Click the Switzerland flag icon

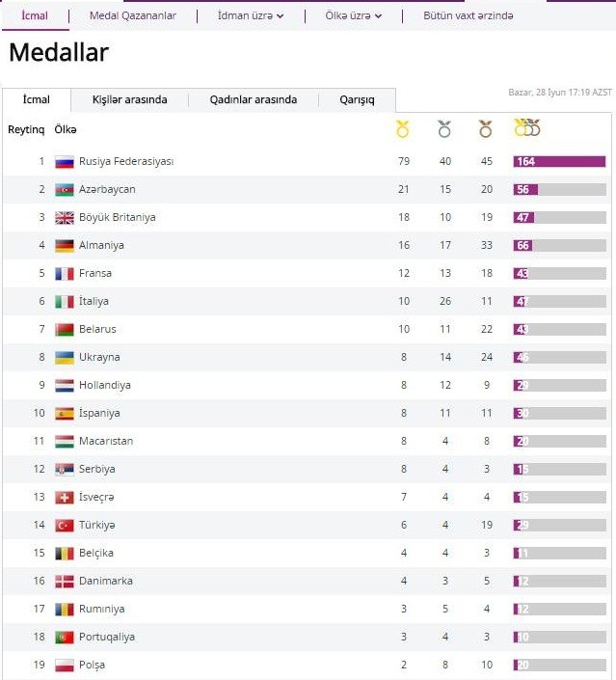(65, 498)
